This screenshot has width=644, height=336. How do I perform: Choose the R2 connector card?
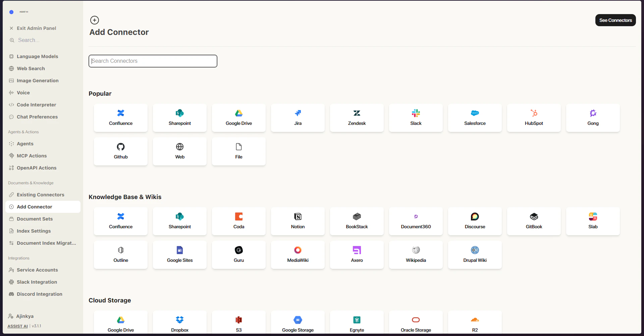click(x=475, y=322)
